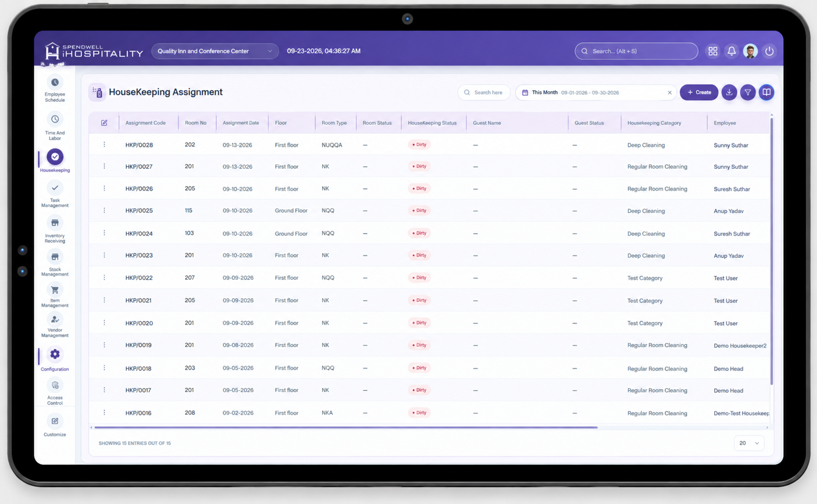The image size is (817, 504).
Task: Select the HKP/0024 assignment code cell
Action: (139, 233)
